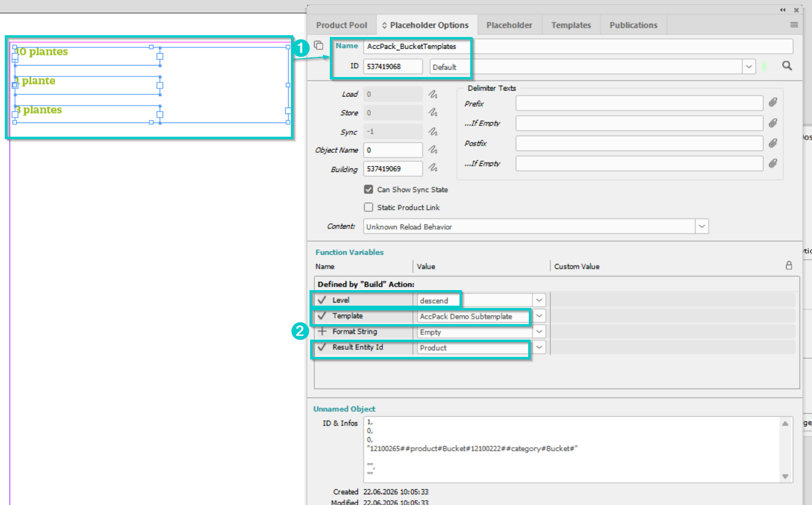
Task: Click the If Empty field under Prefix
Action: (639, 123)
